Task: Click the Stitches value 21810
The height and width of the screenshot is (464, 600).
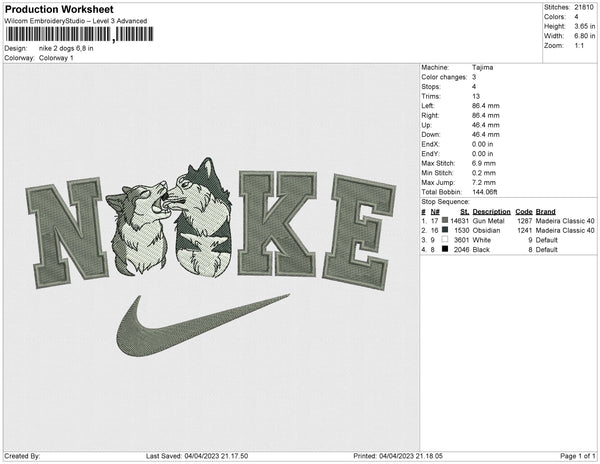Action: [584, 7]
